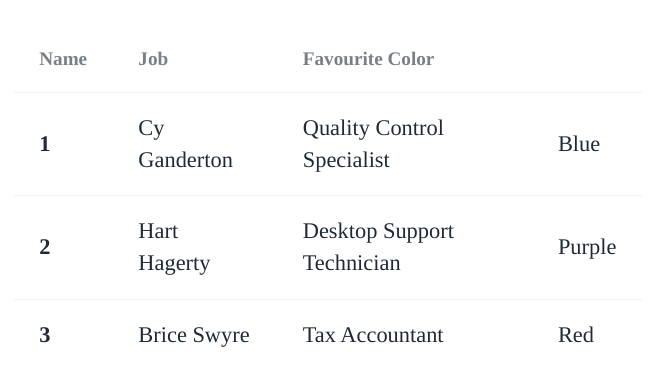Click the Blue color cell
Viewport: 655px width, 379px height.
pyautogui.click(x=579, y=144)
